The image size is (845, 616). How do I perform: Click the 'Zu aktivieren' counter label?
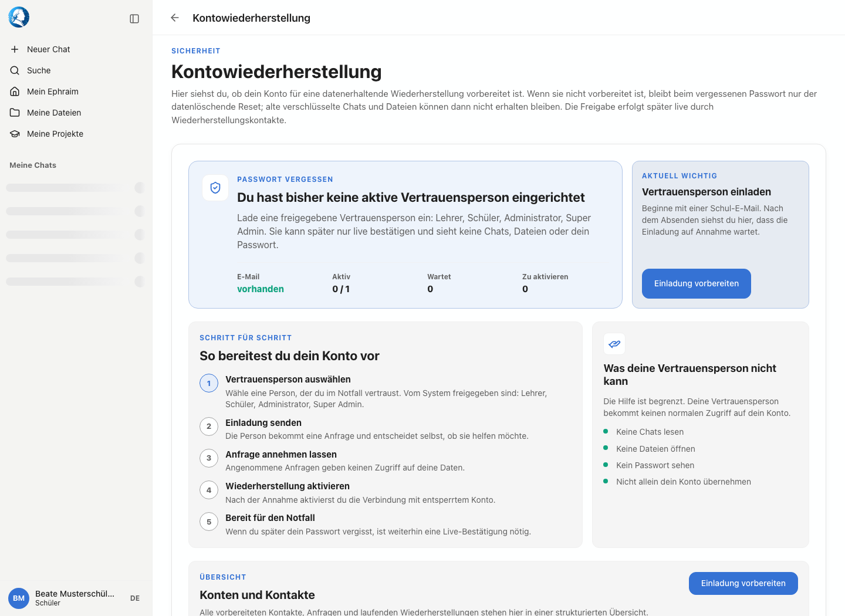pos(545,277)
